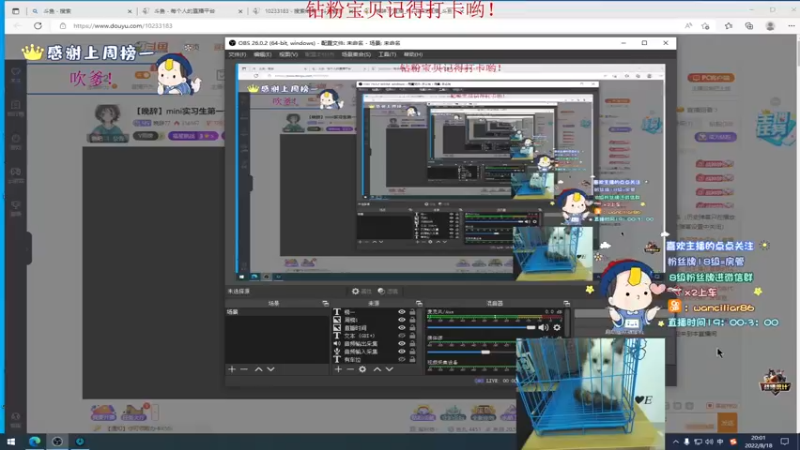
Task: Select the 文本 (GDI+) source row
Action: click(x=374, y=336)
